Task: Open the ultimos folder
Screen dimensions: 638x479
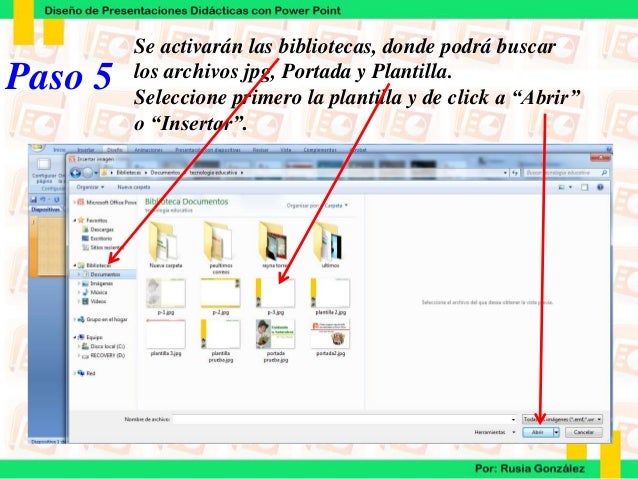Action: coord(330,245)
